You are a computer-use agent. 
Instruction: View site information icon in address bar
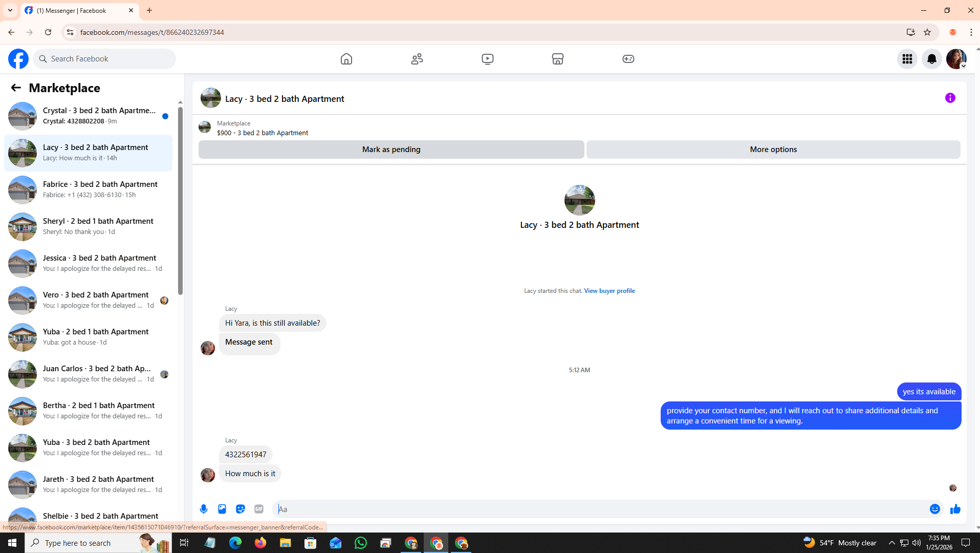click(70, 32)
